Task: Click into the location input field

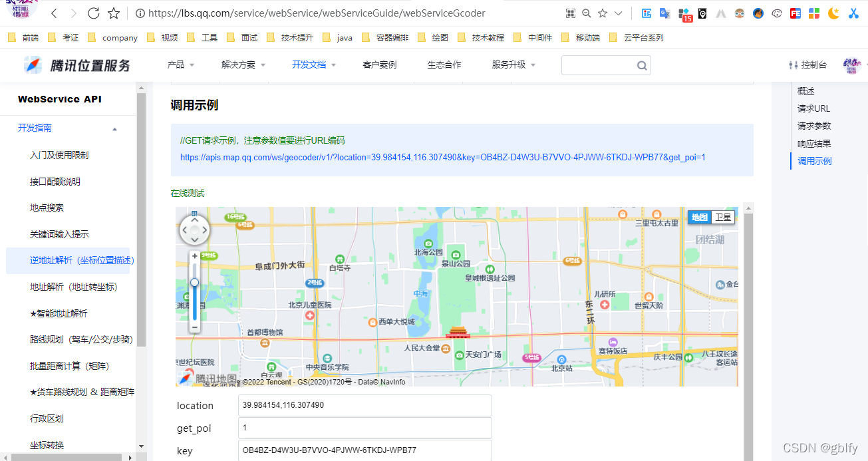Action: 364,405
